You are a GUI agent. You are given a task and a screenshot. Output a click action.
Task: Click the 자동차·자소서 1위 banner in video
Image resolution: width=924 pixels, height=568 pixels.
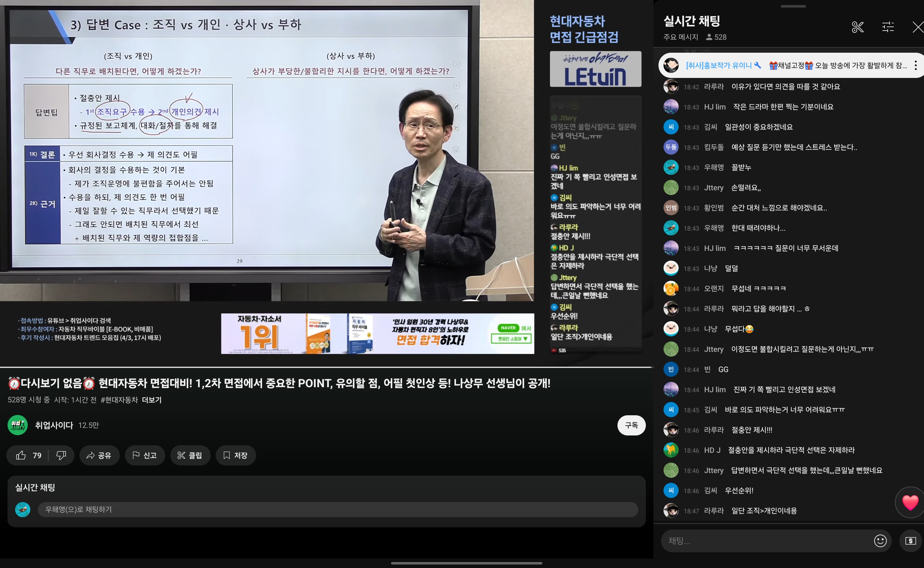[x=377, y=334]
